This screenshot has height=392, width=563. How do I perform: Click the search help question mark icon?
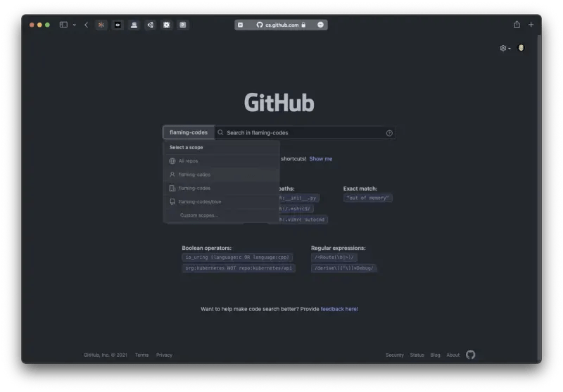point(389,133)
